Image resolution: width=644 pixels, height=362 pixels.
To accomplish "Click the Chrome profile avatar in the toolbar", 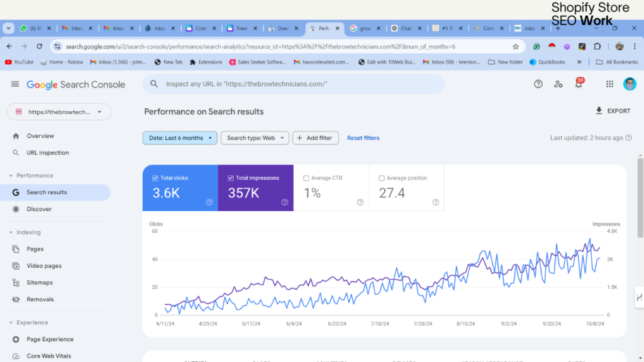I will (x=619, y=47).
